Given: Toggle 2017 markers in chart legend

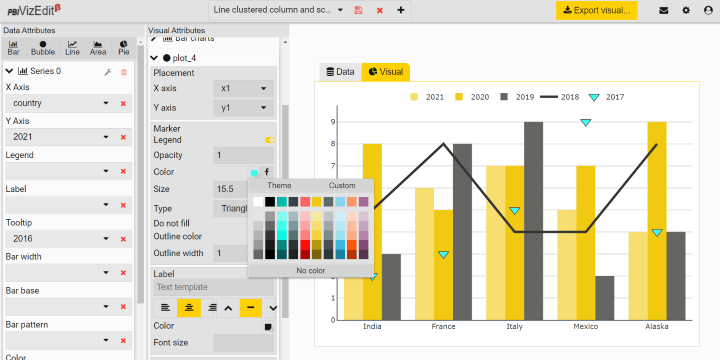Looking at the screenshot, I should [x=606, y=97].
